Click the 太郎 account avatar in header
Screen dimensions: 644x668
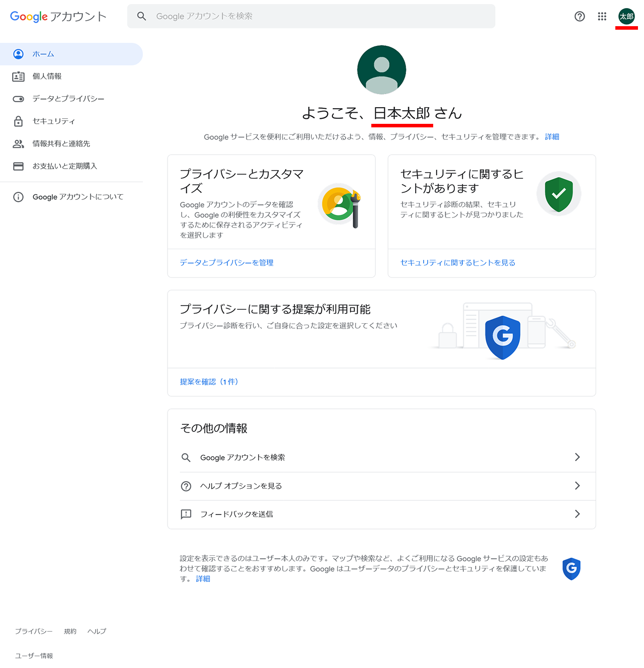pos(626,16)
